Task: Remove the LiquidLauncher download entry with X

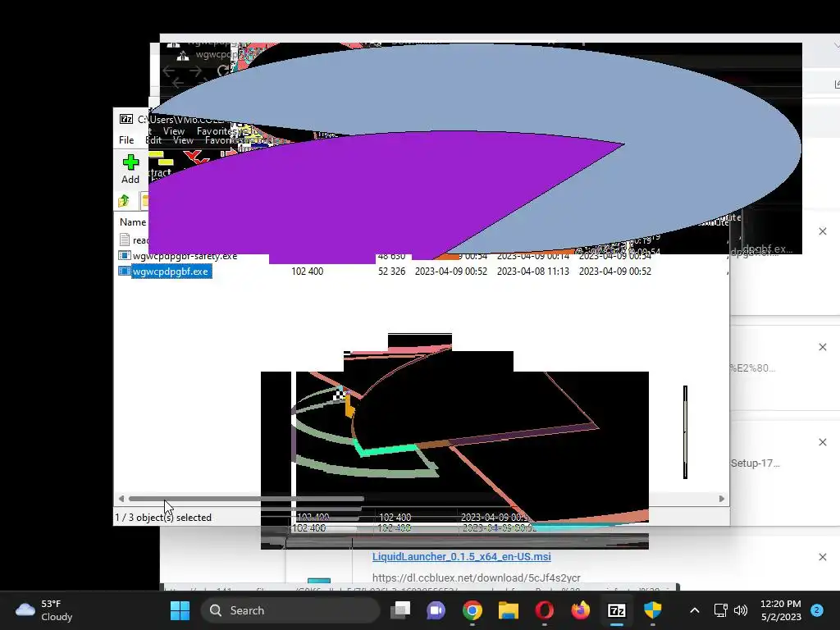Action: 822,557
